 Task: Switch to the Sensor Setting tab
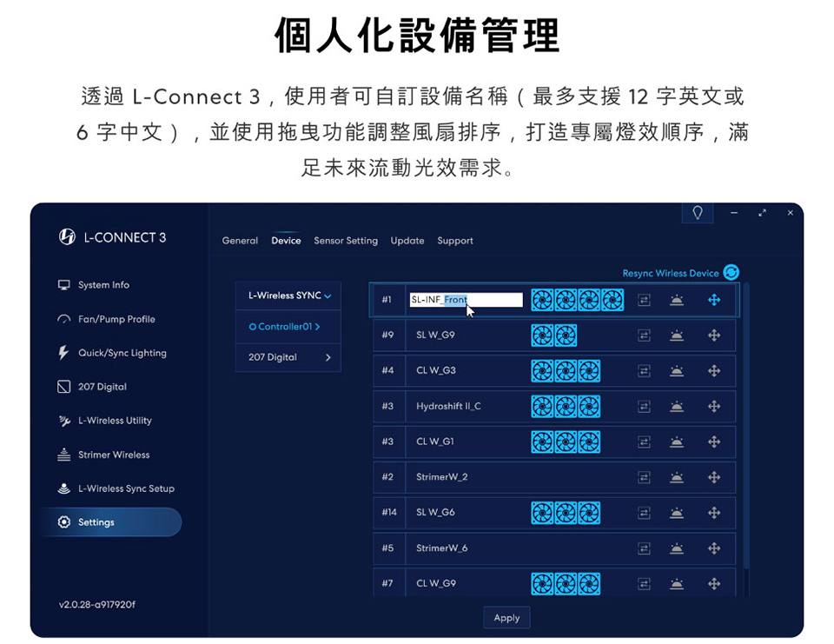pyautogui.click(x=345, y=241)
